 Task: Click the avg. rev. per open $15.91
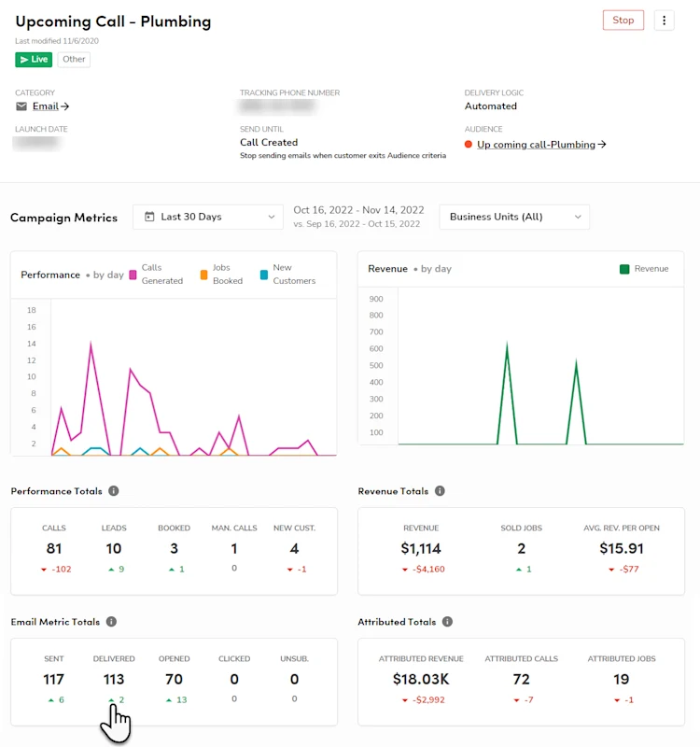(x=622, y=549)
